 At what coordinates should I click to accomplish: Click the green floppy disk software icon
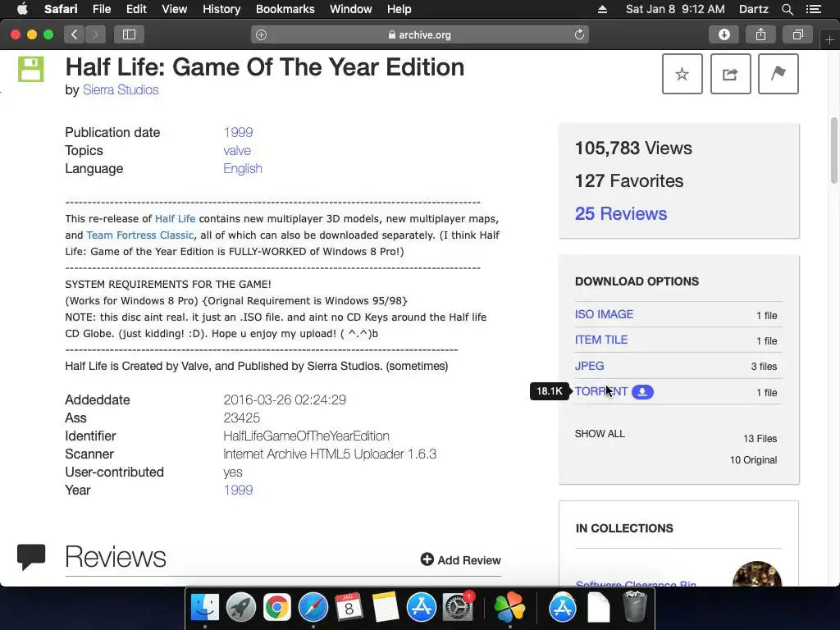(31, 69)
